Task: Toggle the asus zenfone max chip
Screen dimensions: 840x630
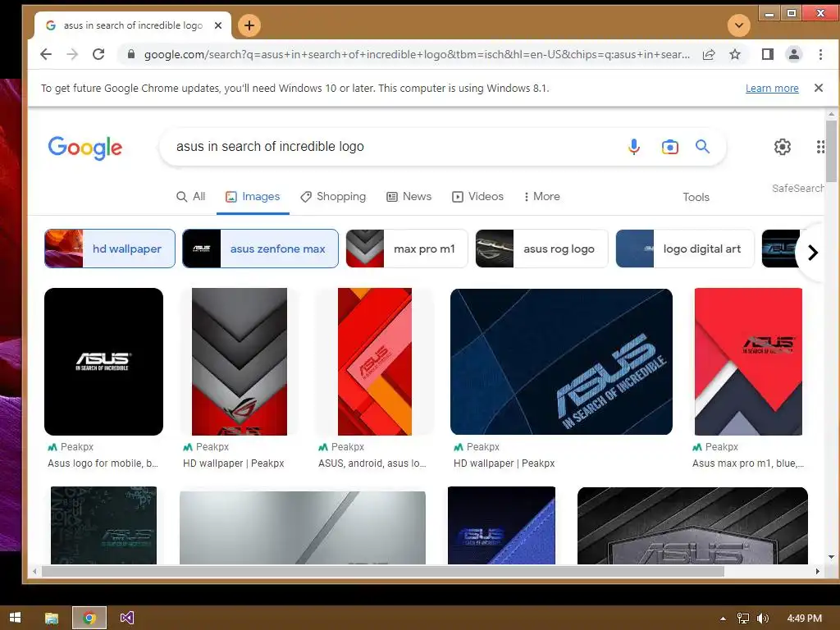Action: (x=260, y=249)
